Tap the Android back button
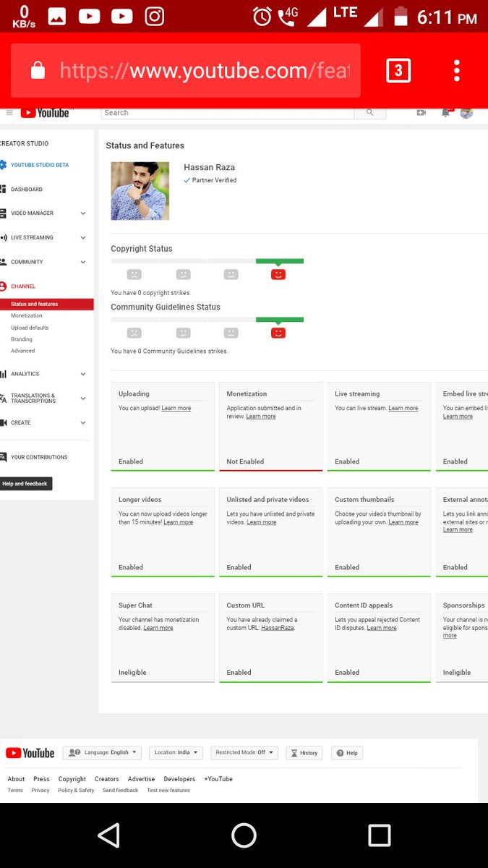Screen dimensions: 488x868 tap(108, 835)
